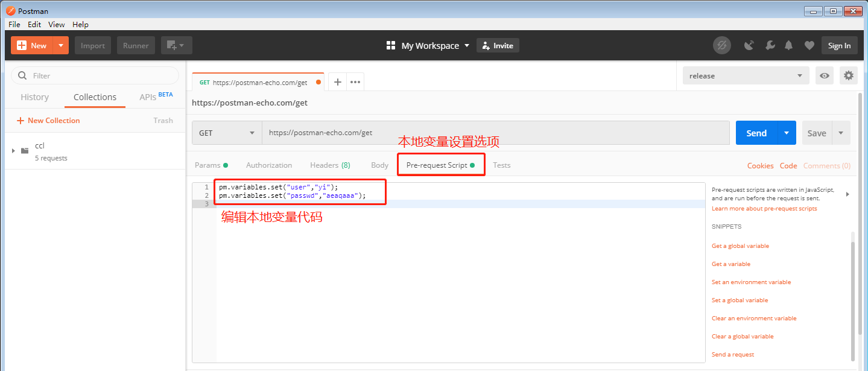Switch to the Authorization tab
Image resolution: width=868 pixels, height=371 pixels.
[x=269, y=165]
